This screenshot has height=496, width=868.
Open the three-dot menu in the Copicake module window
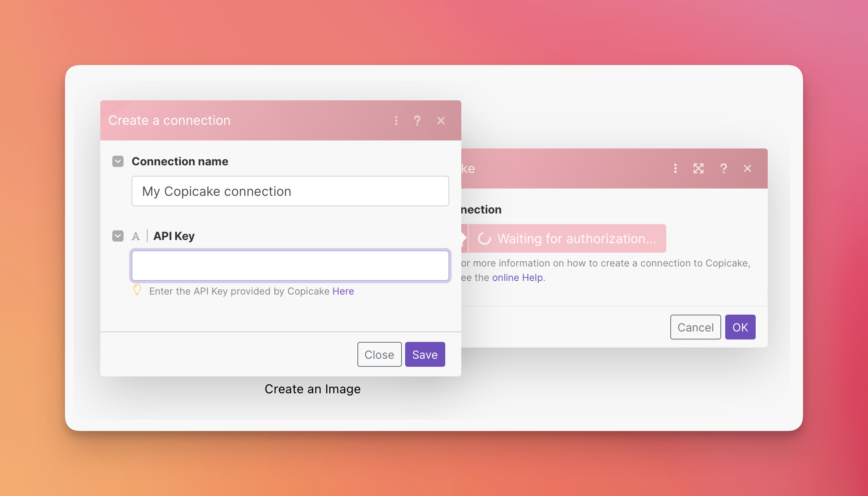pos(675,169)
